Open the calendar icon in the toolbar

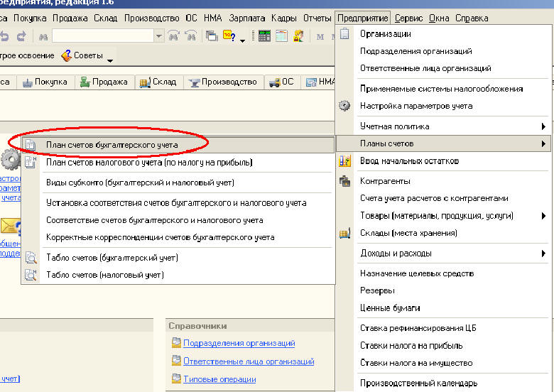(281, 36)
